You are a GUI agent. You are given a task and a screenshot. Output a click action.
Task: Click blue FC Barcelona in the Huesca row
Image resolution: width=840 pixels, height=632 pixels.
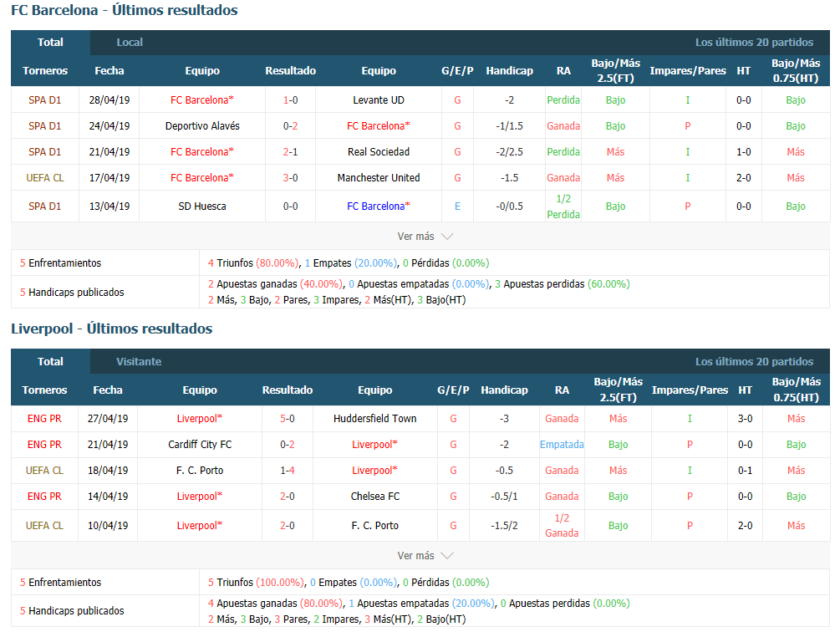point(379,206)
